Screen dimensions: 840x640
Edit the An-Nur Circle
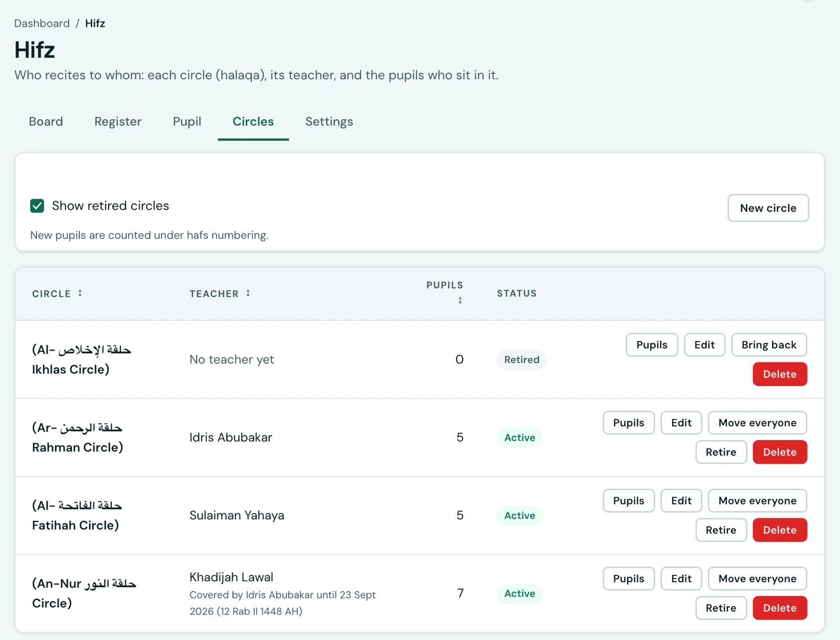[x=681, y=579]
